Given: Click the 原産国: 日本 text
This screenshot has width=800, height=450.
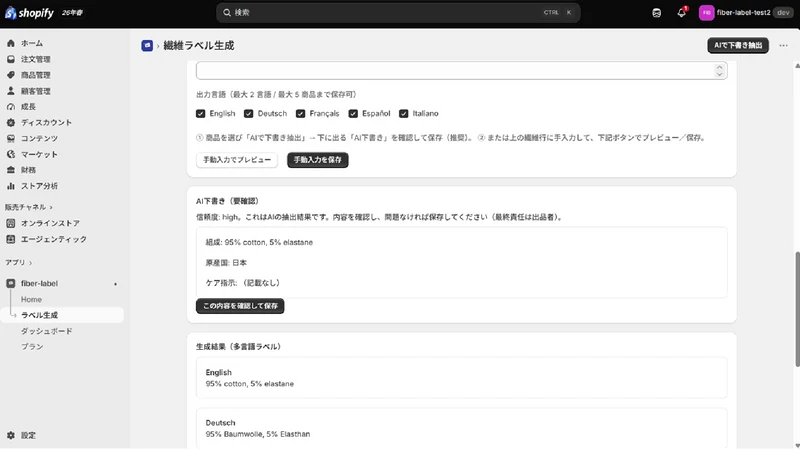Looking at the screenshot, I should pyautogui.click(x=226, y=263).
